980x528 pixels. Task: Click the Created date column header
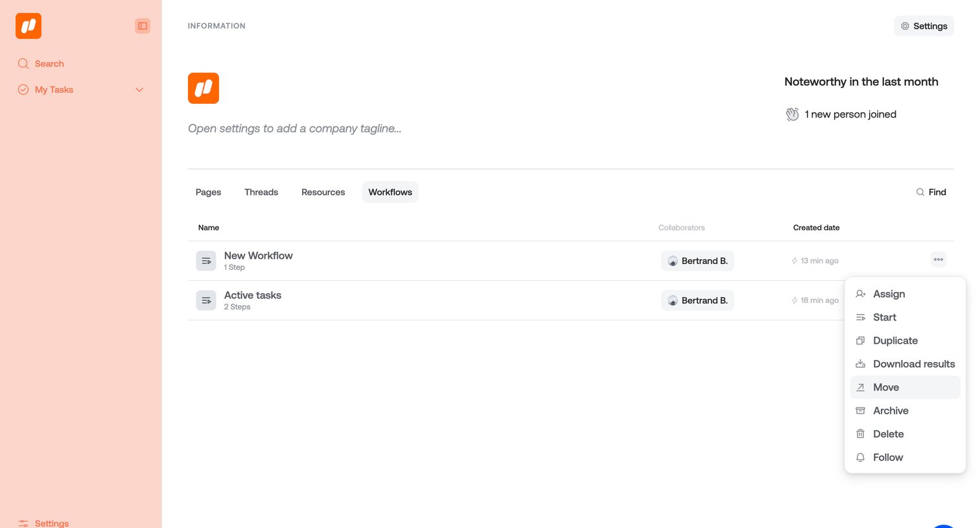point(816,228)
